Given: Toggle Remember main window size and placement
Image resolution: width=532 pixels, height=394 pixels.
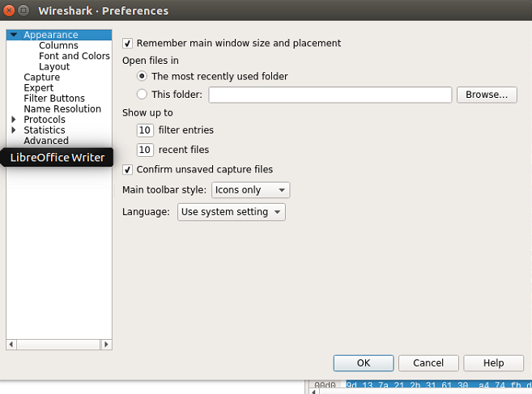Looking at the screenshot, I should tap(128, 44).
